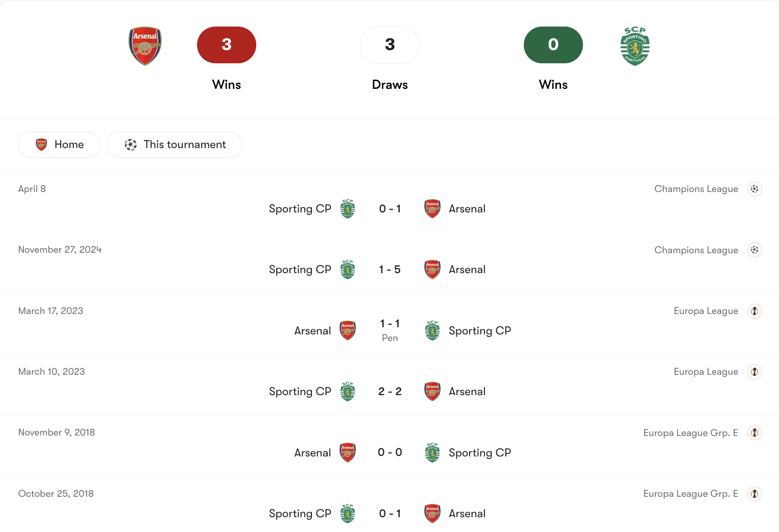Click the Sporting CP logo in the November 27, 2024 match
Screen dimensions: 779x532
pyautogui.click(x=348, y=269)
